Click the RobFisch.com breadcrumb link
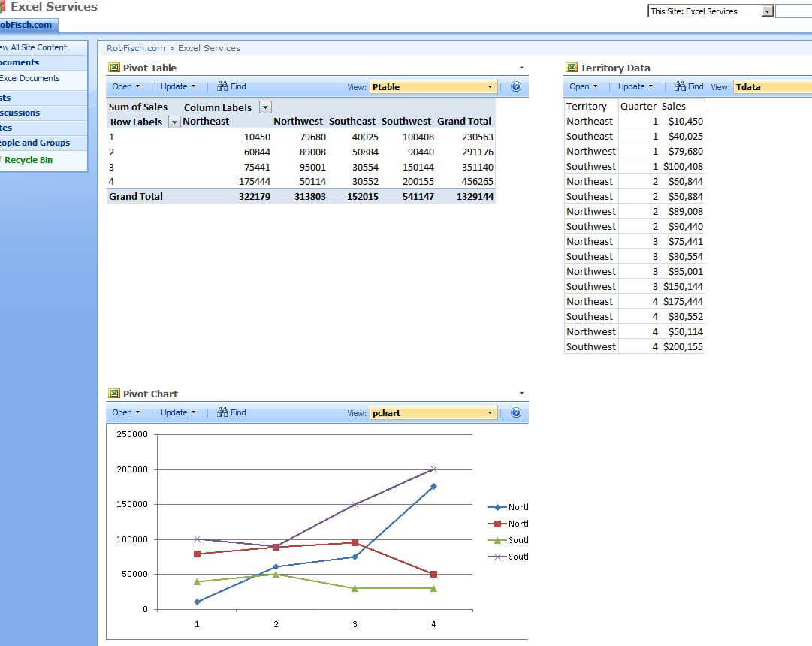The width and height of the screenshot is (812, 646). click(135, 48)
